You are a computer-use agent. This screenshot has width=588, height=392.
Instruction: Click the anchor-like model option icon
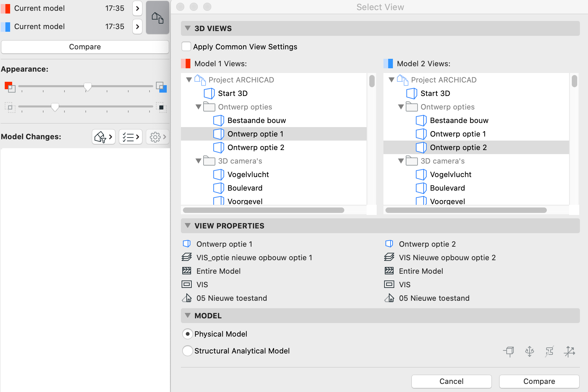[529, 351]
